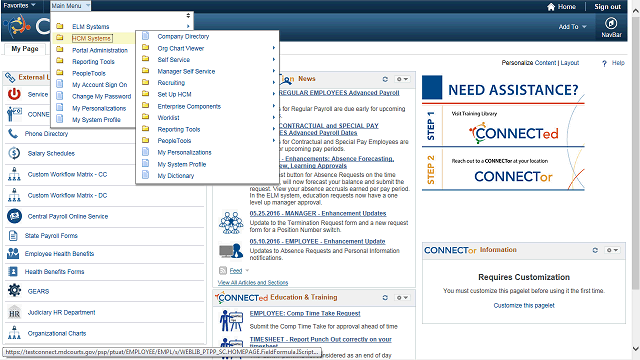Viewport: 640px width, 360px height.
Task: Click the Help question mark icon
Action: [x=604, y=63]
